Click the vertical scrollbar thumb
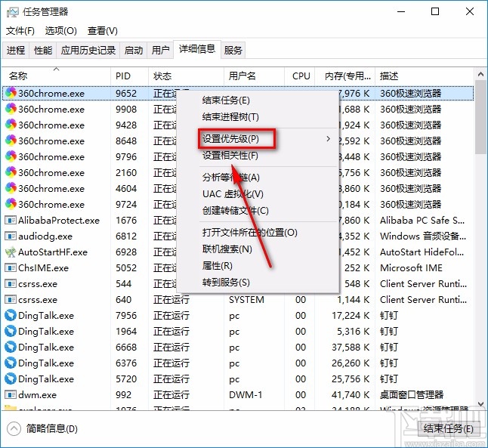This screenshot has height=448, width=488. tap(480, 117)
